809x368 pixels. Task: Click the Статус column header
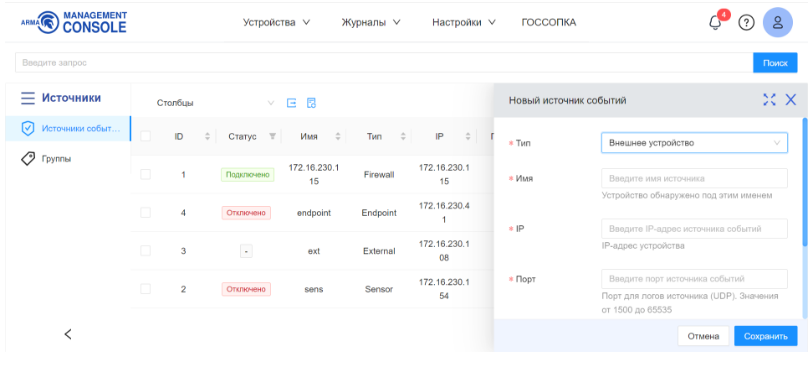click(242, 137)
